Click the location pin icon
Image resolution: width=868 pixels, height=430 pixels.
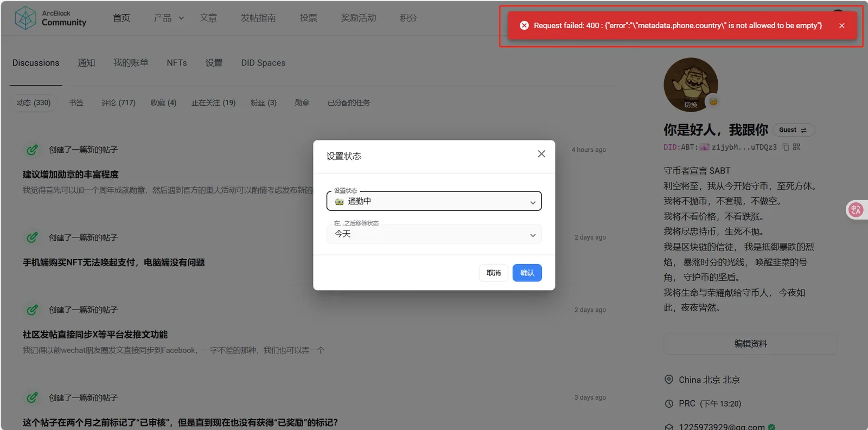tap(669, 380)
